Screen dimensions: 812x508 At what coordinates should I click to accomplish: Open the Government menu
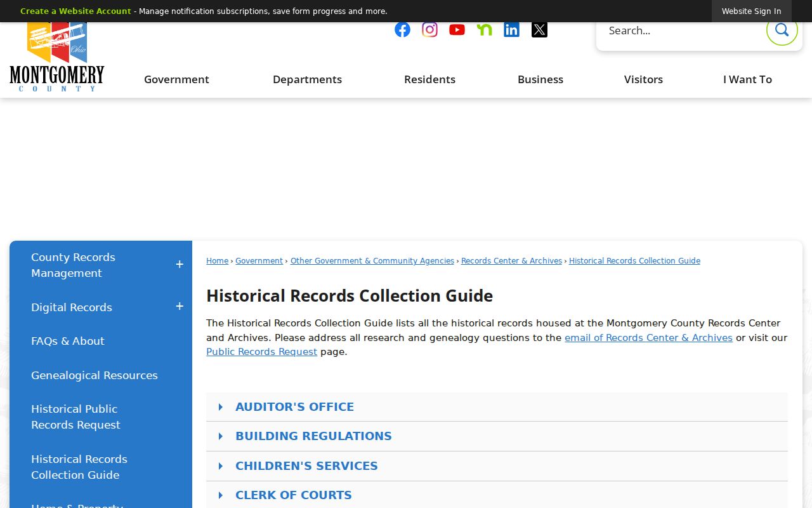click(x=176, y=79)
